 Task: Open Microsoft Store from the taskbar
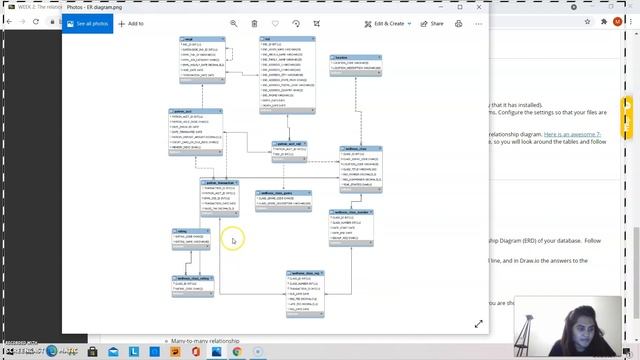(x=93, y=351)
